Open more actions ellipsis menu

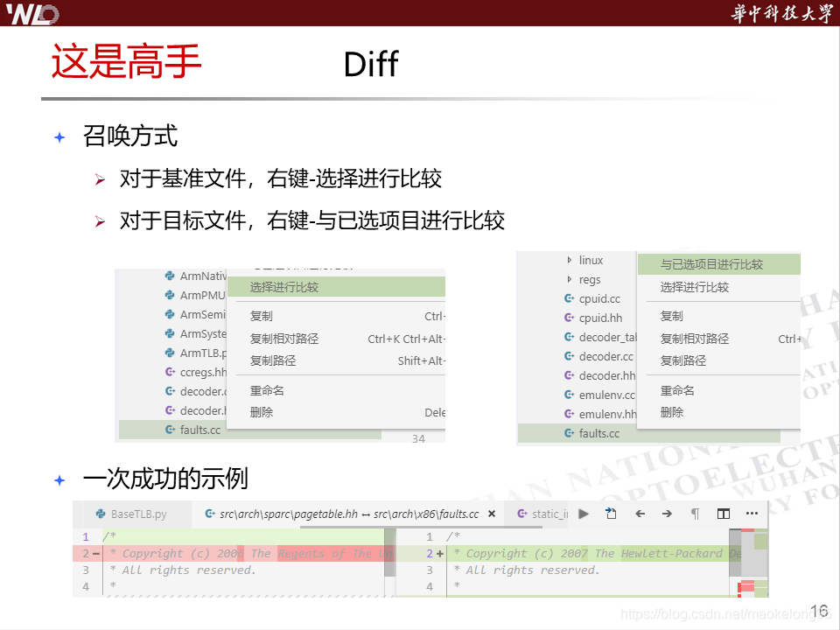point(752,514)
